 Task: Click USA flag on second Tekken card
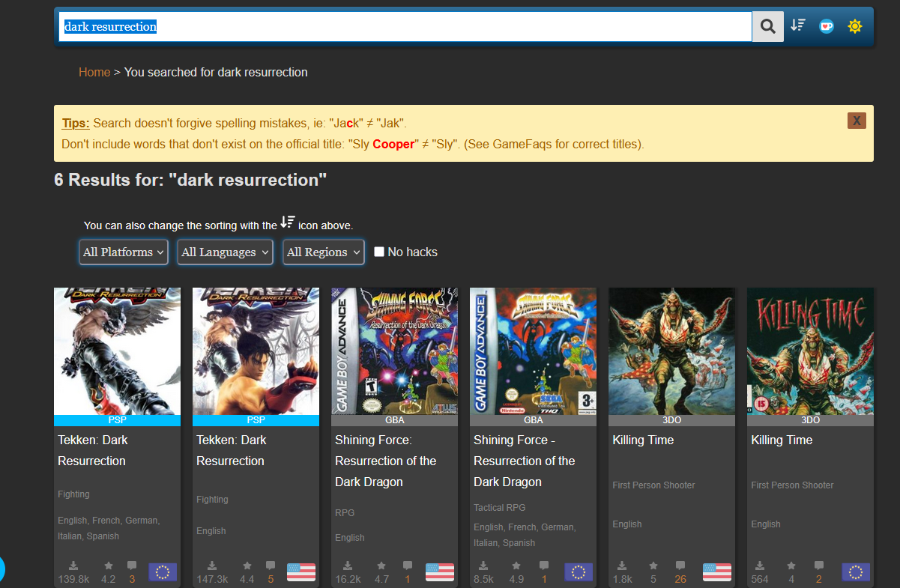[301, 572]
